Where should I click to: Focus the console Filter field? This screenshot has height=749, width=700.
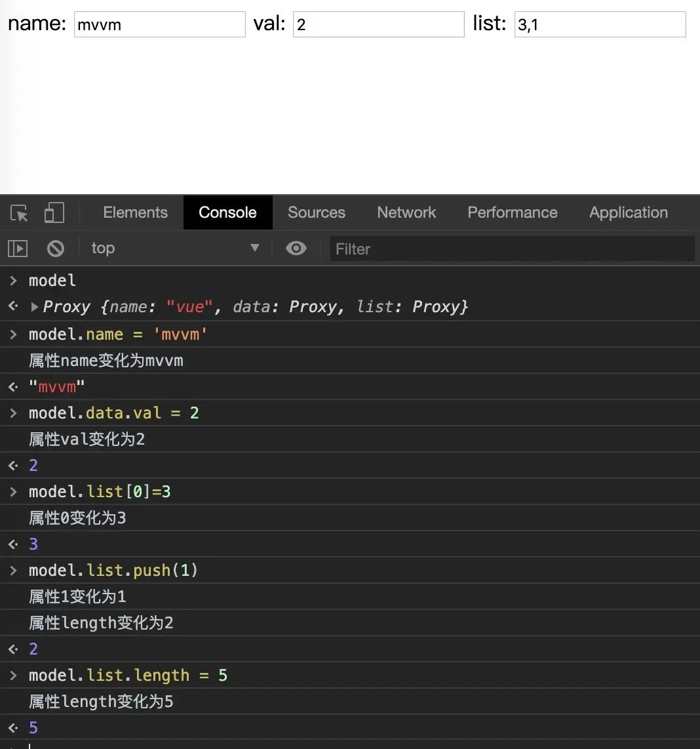pyautogui.click(x=512, y=249)
